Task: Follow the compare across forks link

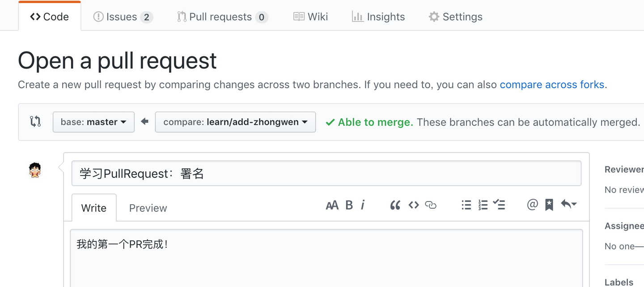Action: [x=552, y=84]
